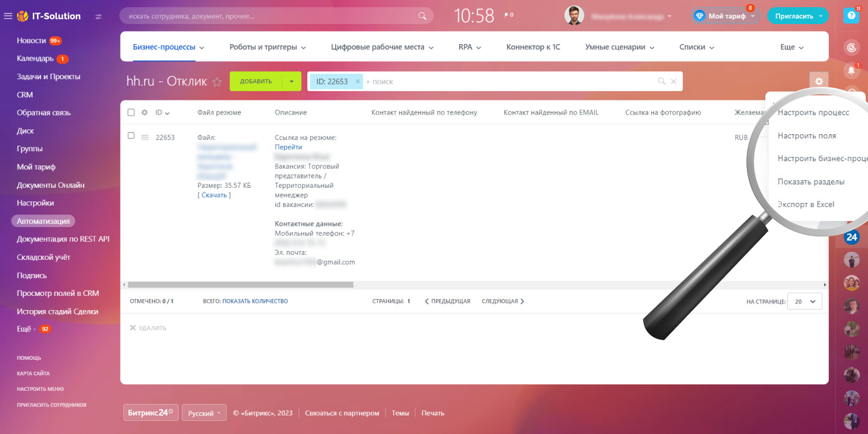Screen dimensions: 868x434
Task: Open Коннектор к 1С tab
Action: point(533,47)
